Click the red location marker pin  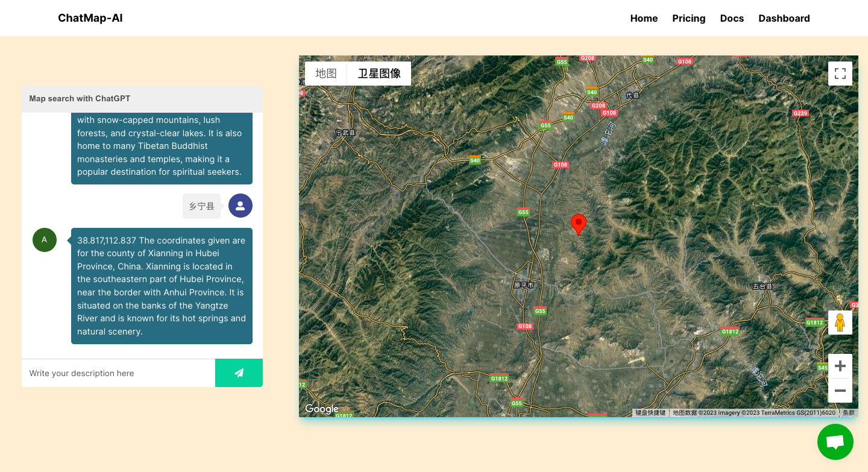pos(579,224)
